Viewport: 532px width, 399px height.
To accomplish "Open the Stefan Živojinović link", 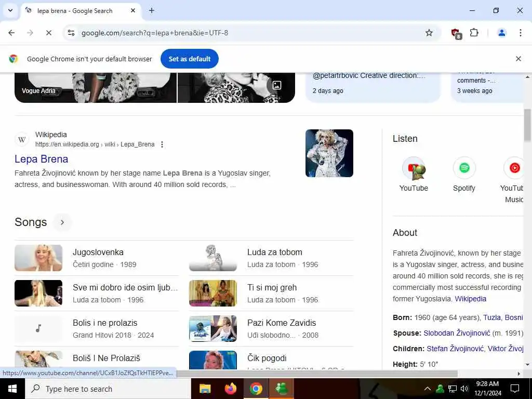I will [455, 349].
